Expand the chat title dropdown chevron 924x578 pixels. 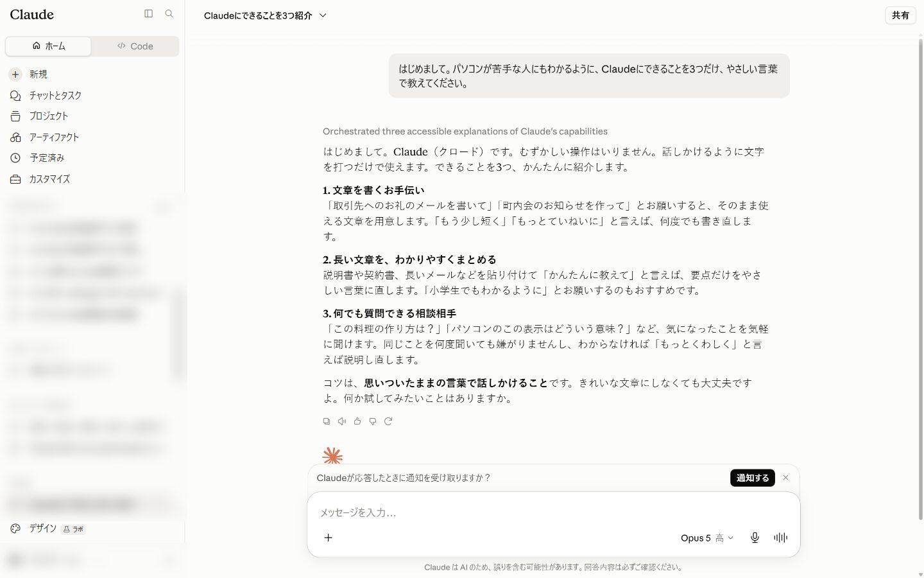tap(323, 15)
